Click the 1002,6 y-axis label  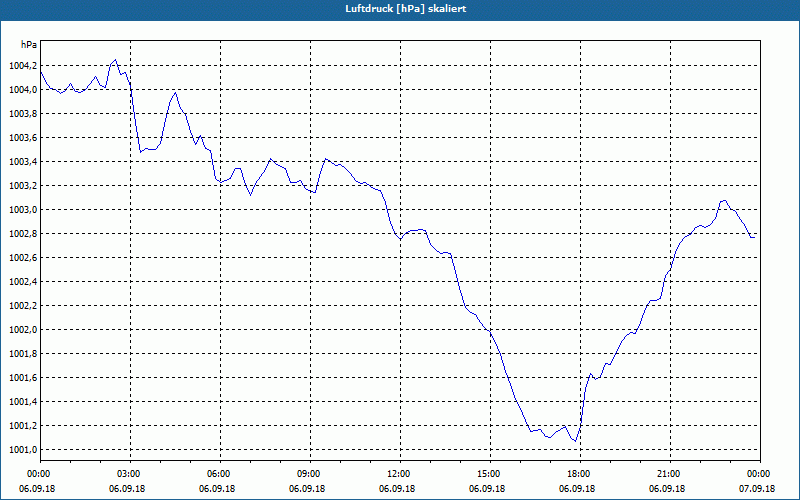23,258
